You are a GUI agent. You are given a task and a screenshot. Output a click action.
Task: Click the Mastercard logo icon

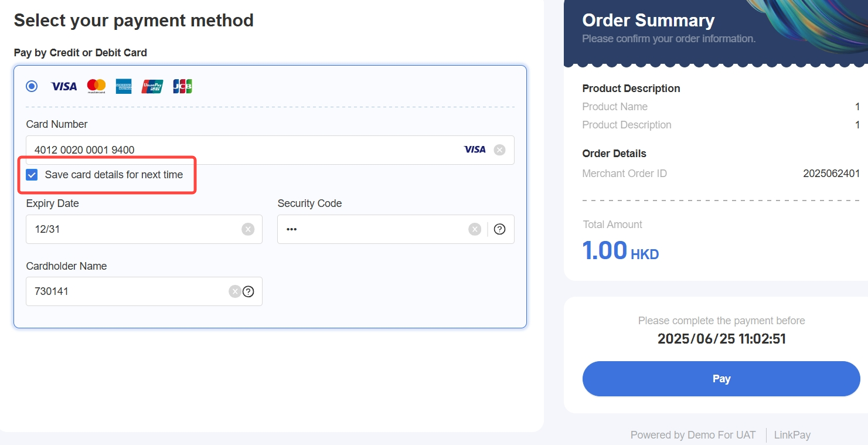pyautogui.click(x=96, y=87)
